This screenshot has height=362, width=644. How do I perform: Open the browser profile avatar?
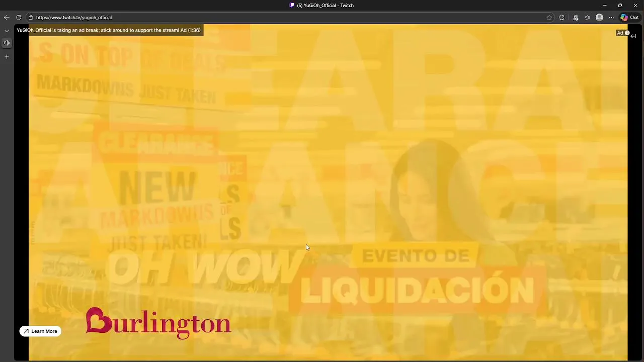(599, 17)
